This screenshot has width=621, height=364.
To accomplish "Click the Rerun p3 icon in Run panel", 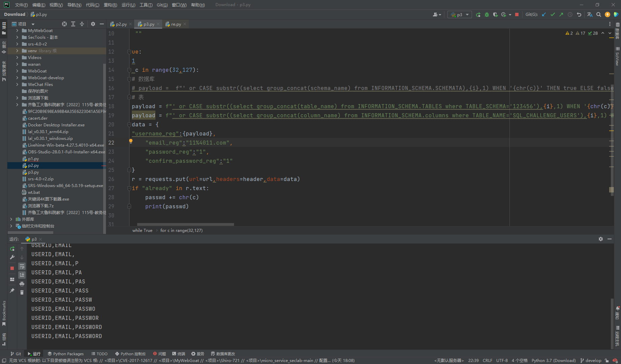I will [12, 249].
